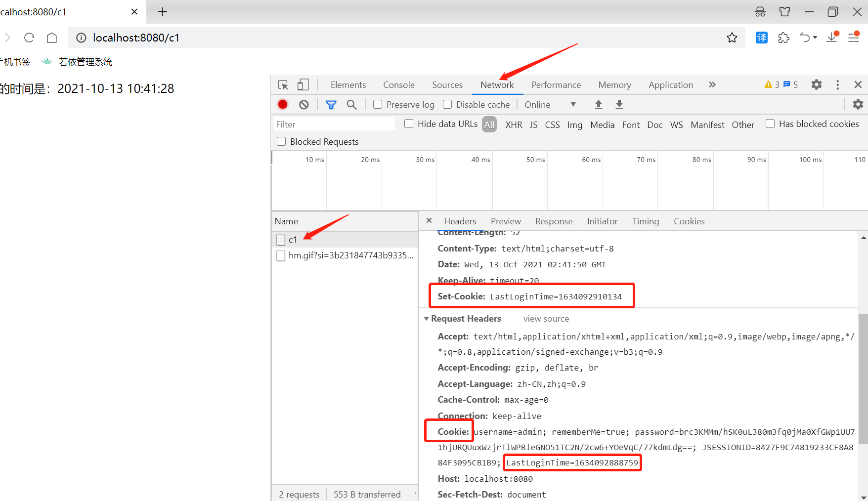Viewport: 868px width, 501px height.
Task: Open the Online throttling dropdown
Action: (550, 104)
